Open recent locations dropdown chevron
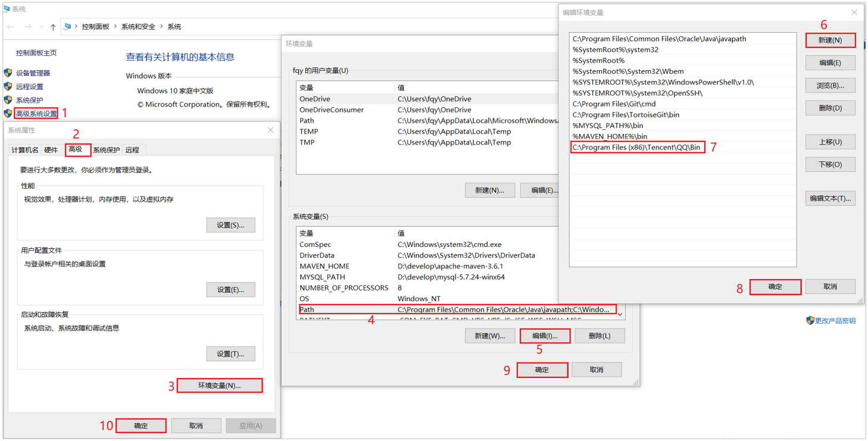Viewport: 868px width, 441px height. click(41, 27)
